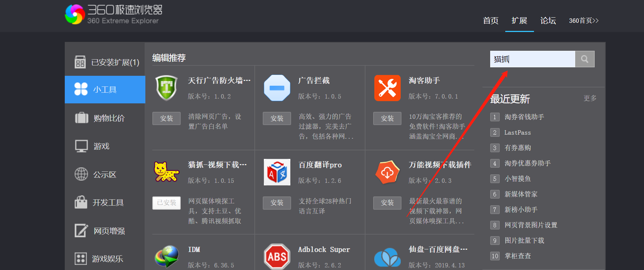The height and width of the screenshot is (270, 644).
Task: Open the 公示区 category label
Action: (105, 174)
